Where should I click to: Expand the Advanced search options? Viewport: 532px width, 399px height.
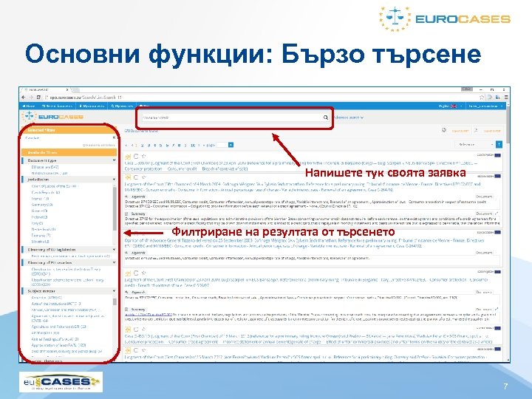pos(349,117)
